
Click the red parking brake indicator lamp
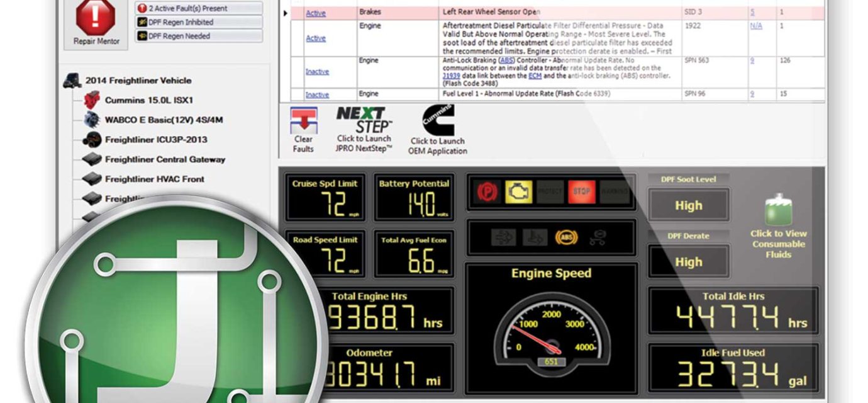[487, 192]
